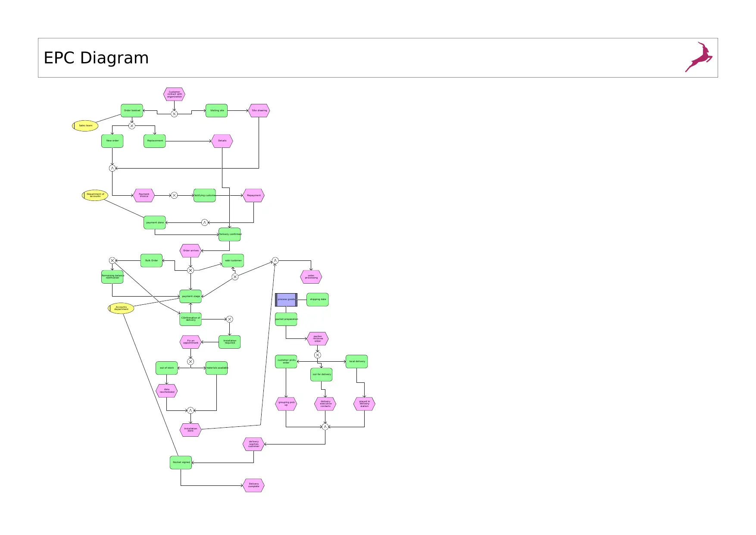Viewport: 756px width, 535px height.
Task: Select the "Accounts department" organization ellipse
Action: [x=121, y=308]
